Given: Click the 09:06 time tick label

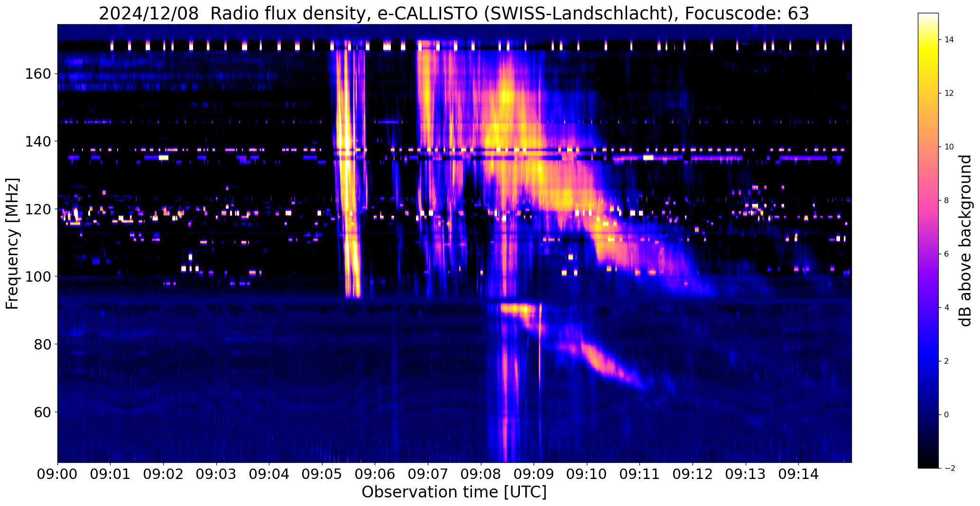Looking at the screenshot, I should pos(375,474).
